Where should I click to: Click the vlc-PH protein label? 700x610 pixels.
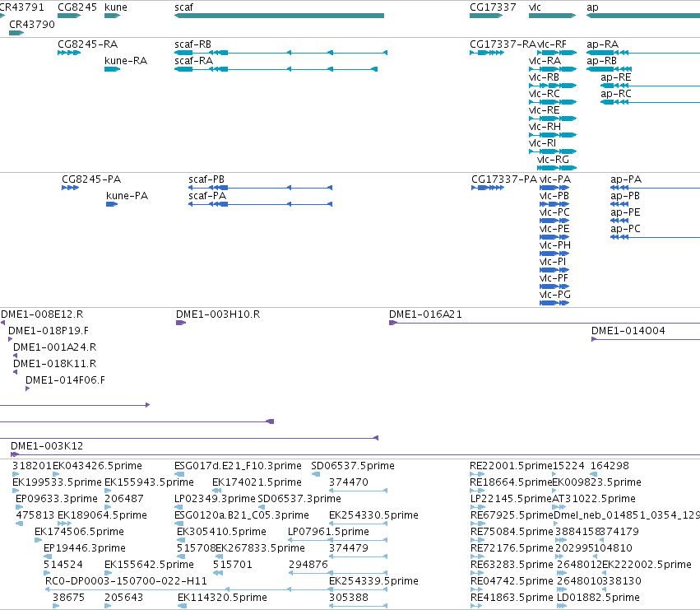click(555, 245)
